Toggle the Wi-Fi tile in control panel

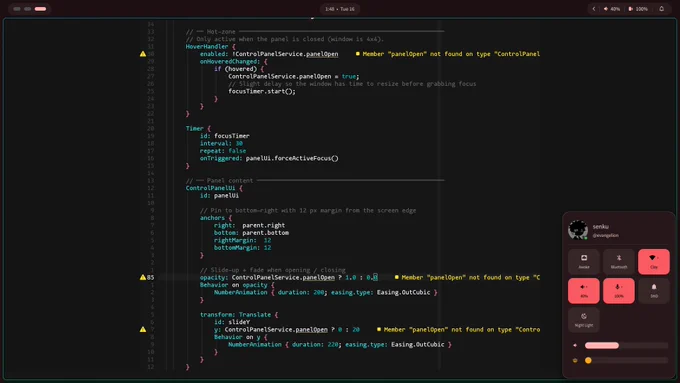(654, 262)
